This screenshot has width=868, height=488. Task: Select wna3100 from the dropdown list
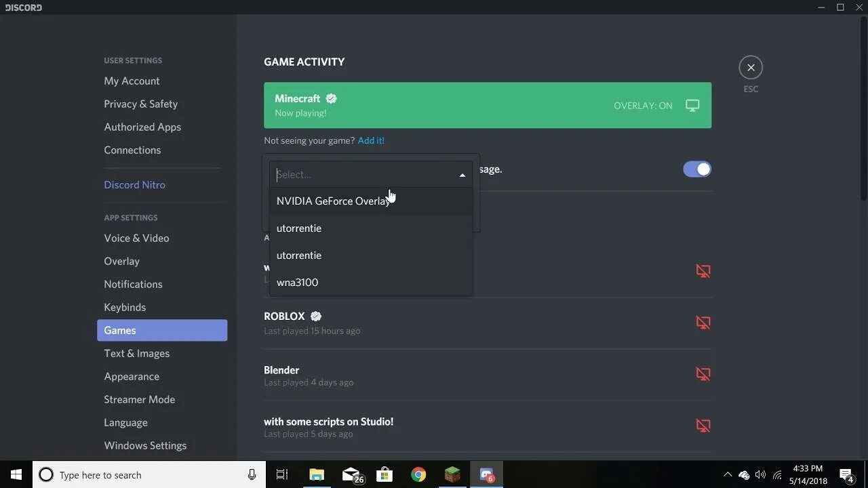click(x=371, y=283)
